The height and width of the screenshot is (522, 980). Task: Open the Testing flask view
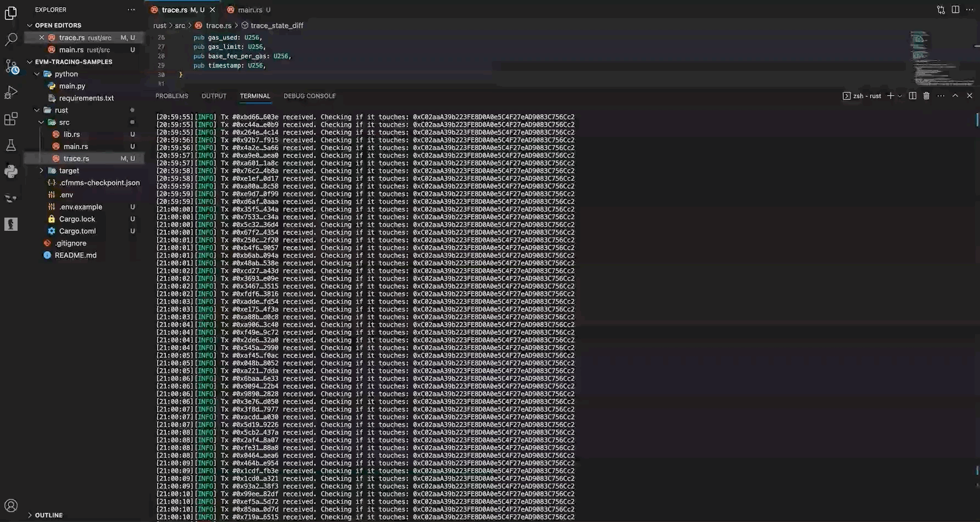11,145
